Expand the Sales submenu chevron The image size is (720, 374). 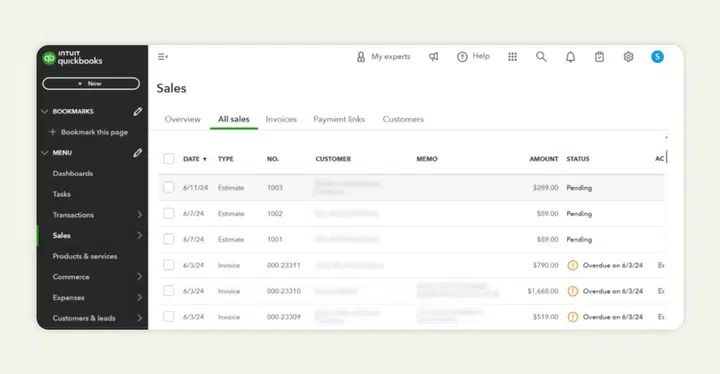(139, 235)
